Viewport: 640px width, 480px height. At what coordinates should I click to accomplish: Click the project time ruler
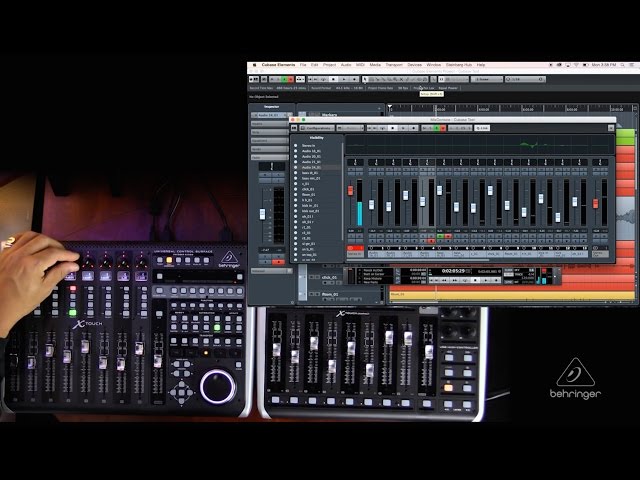pyautogui.click(x=512, y=108)
